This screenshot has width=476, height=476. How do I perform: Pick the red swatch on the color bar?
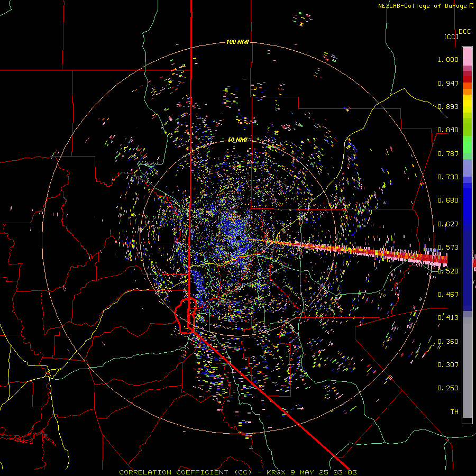coord(467,79)
